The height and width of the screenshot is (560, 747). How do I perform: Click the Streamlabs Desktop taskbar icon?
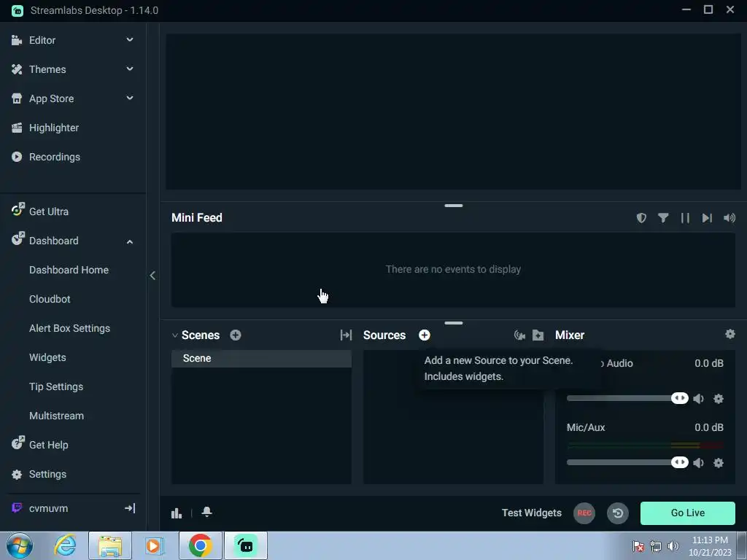point(246,545)
